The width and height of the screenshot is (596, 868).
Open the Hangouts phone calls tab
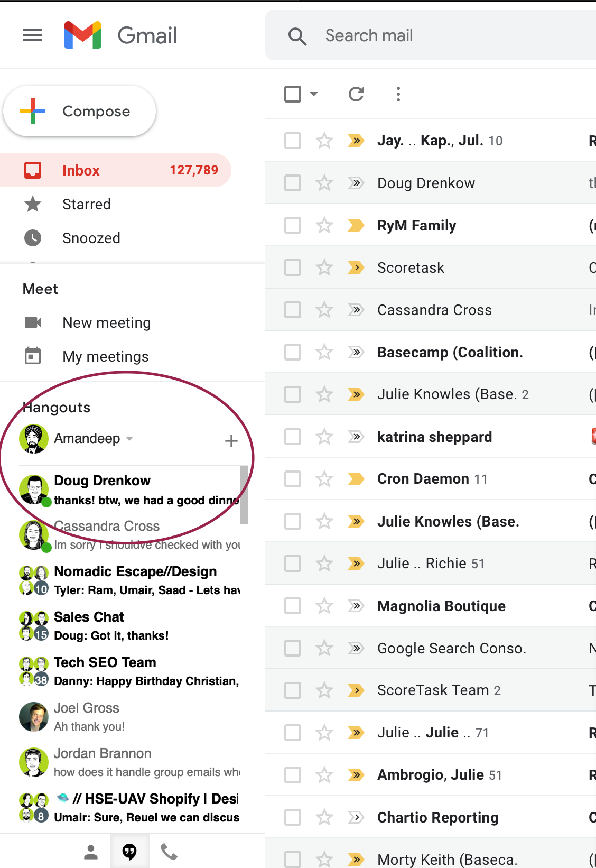coord(169,852)
